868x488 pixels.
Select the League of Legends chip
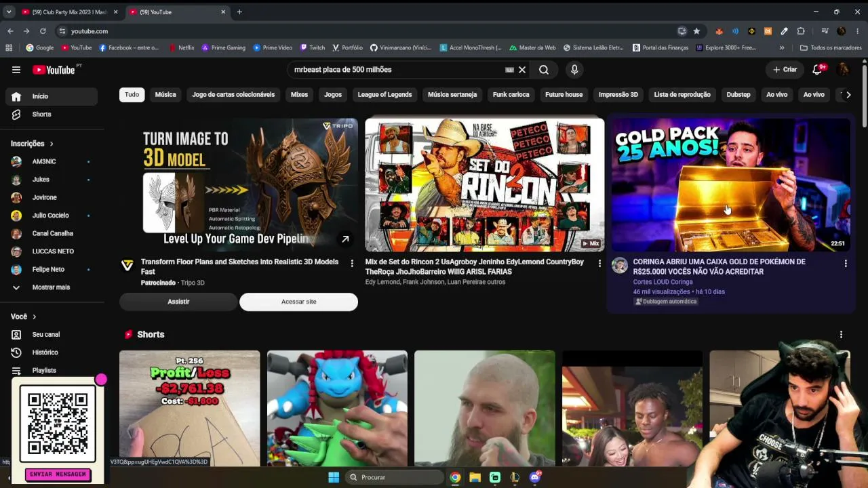(384, 95)
